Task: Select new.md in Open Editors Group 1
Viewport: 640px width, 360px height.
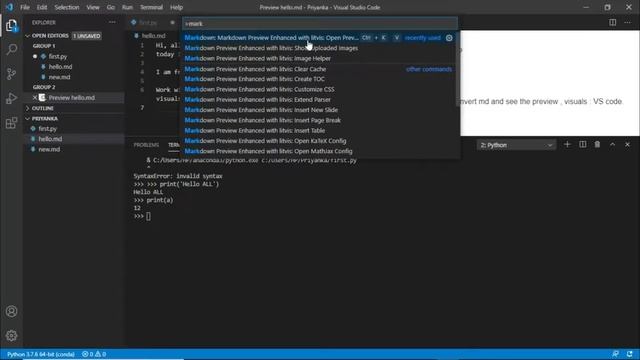Action: [59, 77]
